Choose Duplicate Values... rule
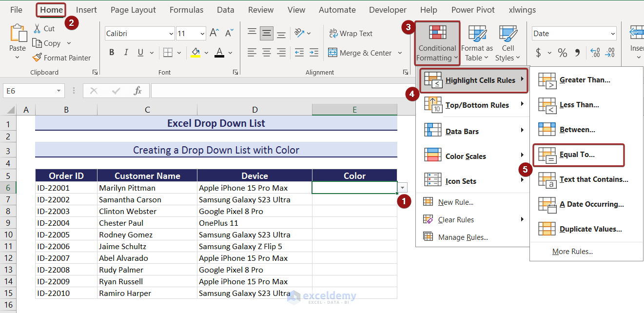The width and height of the screenshot is (644, 313). (586, 229)
